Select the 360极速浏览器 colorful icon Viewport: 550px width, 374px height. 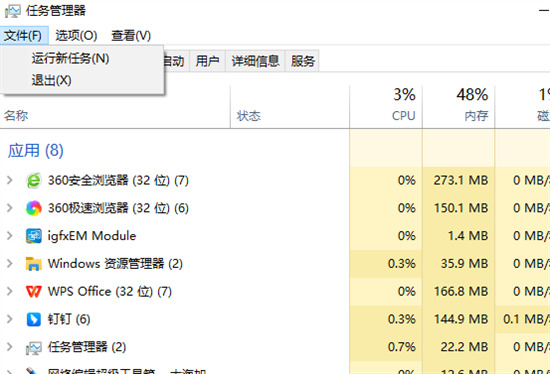coord(34,208)
